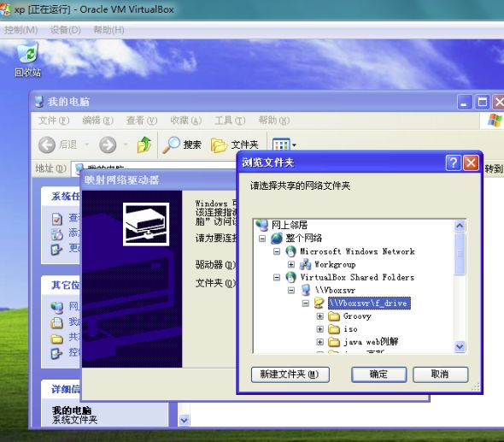The width and height of the screenshot is (504, 442).
Task: Select the Groovy folder label
Action: (357, 316)
